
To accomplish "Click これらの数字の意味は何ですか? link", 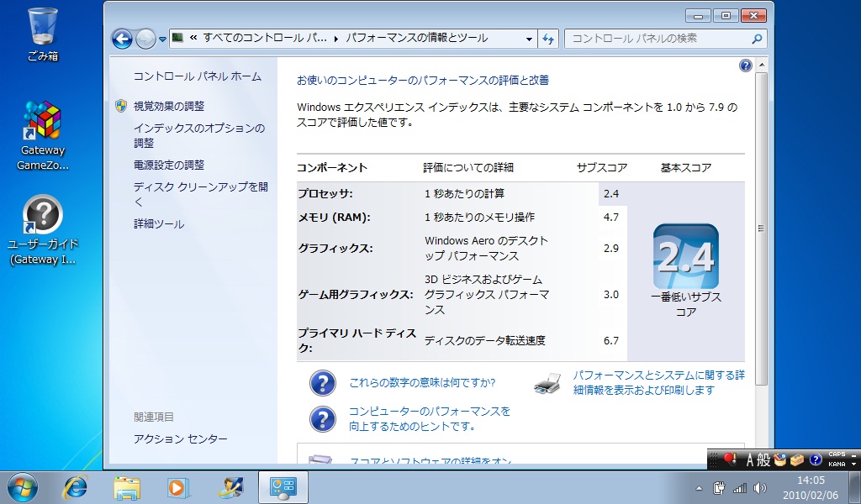I will click(422, 383).
